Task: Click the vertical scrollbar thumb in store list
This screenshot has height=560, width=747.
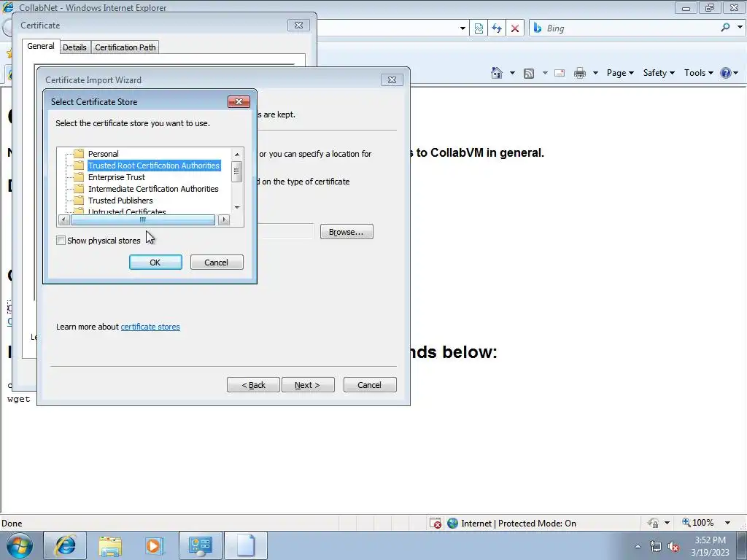Action: coord(236,171)
